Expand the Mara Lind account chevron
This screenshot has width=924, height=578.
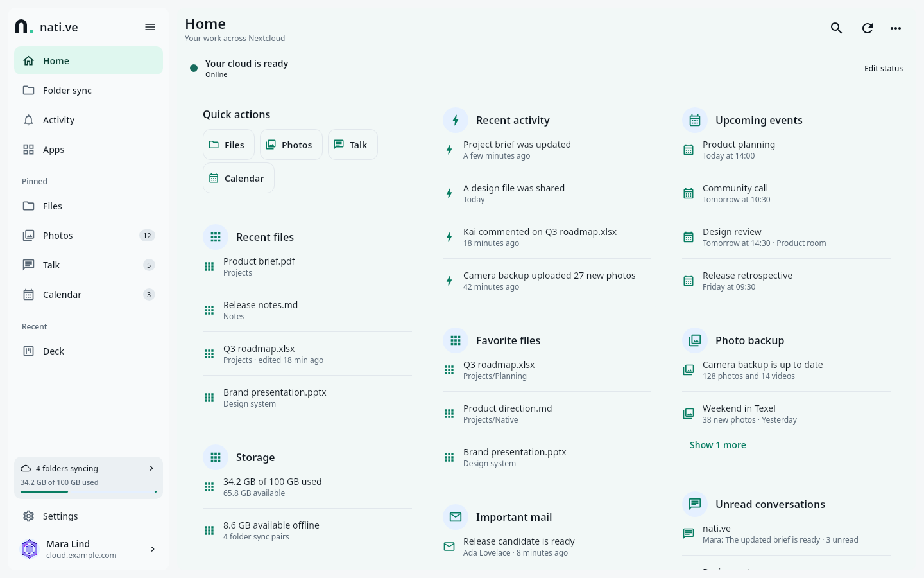tap(153, 549)
